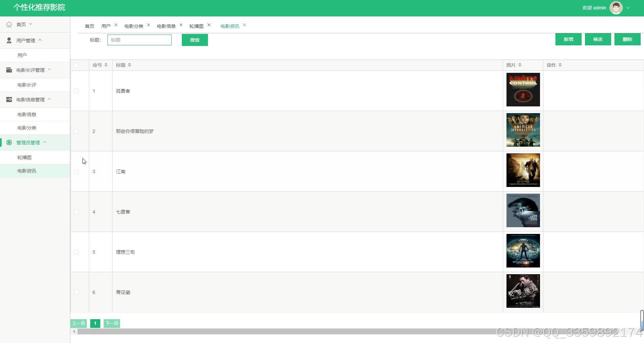Check the row for 理想三旬
This screenshot has width=644, height=343.
(x=76, y=252)
